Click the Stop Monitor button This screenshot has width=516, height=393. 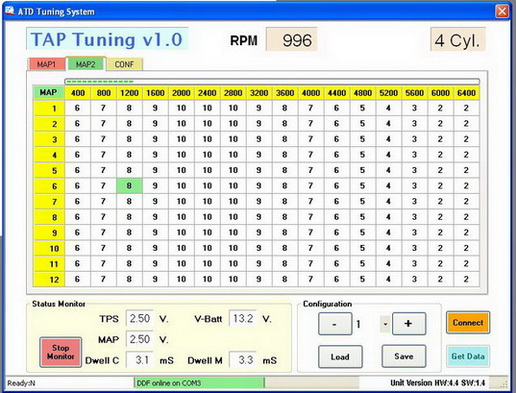61,352
